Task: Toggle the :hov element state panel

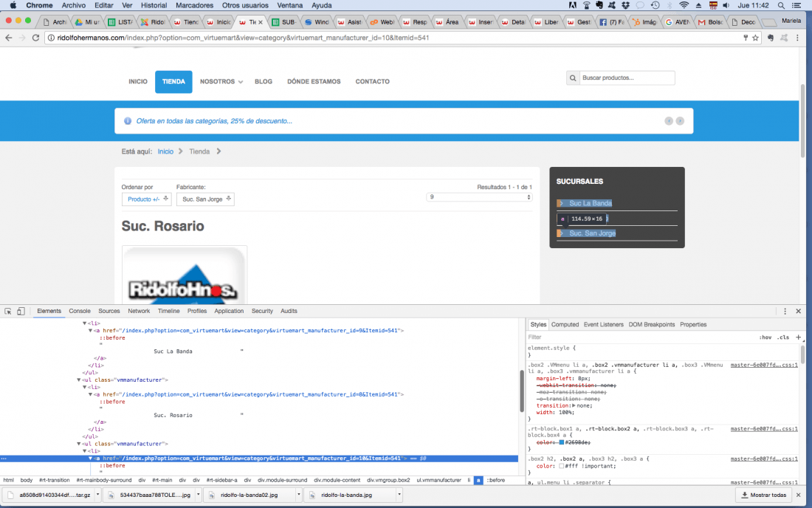Action: [765, 337]
